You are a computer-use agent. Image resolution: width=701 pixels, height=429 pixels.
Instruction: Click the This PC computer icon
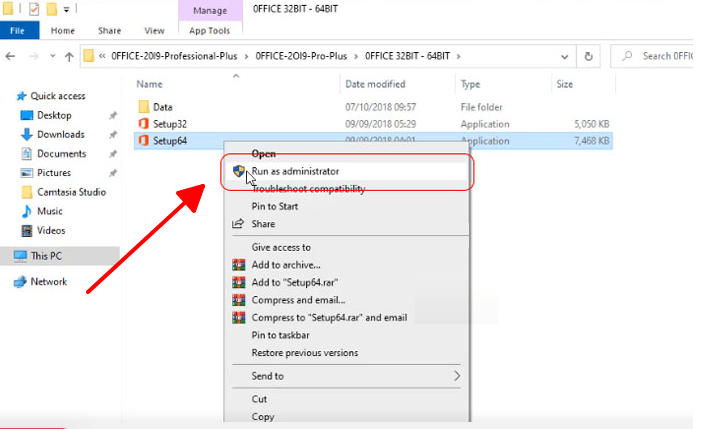click(20, 256)
